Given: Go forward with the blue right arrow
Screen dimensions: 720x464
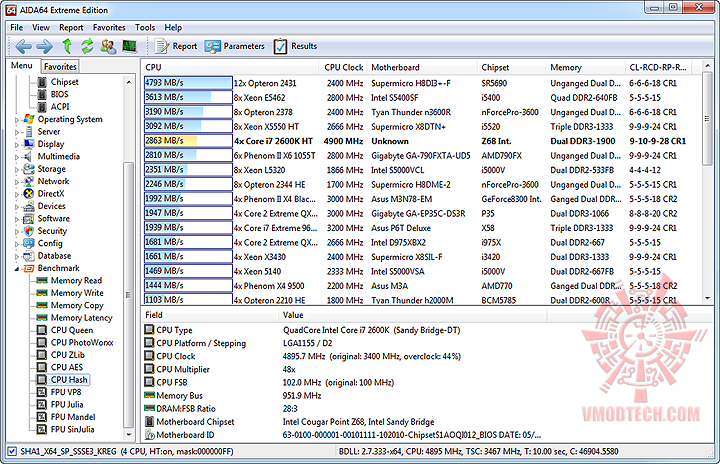Looking at the screenshot, I should [45, 46].
